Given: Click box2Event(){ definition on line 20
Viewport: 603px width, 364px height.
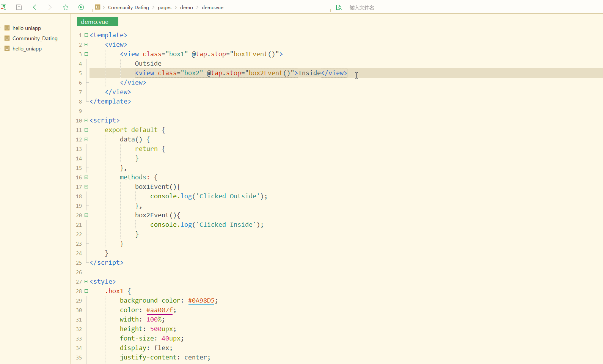Looking at the screenshot, I should (158, 215).
